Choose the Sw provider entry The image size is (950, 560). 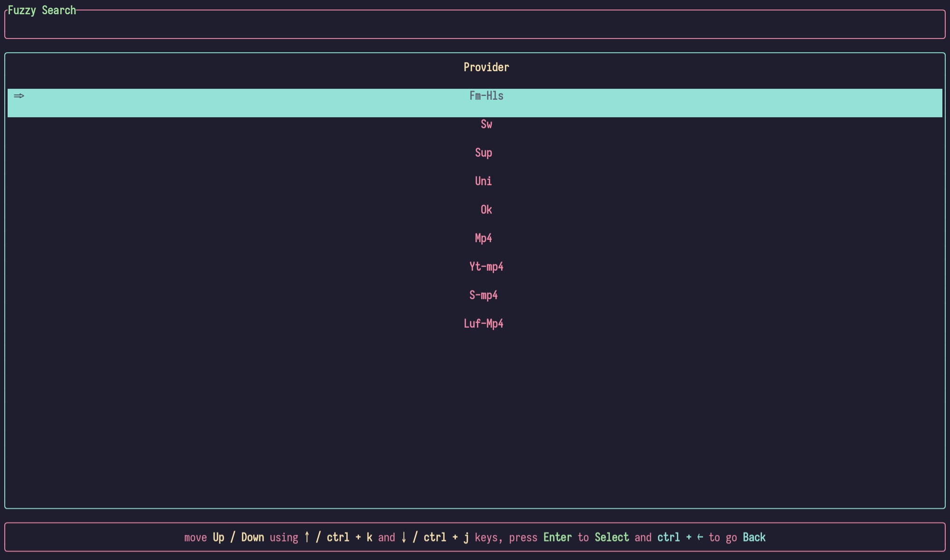pos(486,124)
